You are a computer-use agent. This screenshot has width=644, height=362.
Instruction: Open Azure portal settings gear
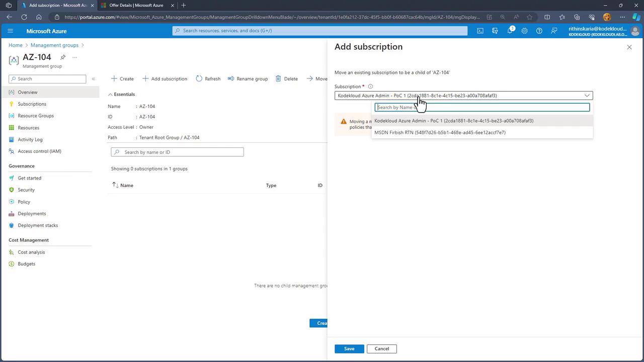[524, 31]
